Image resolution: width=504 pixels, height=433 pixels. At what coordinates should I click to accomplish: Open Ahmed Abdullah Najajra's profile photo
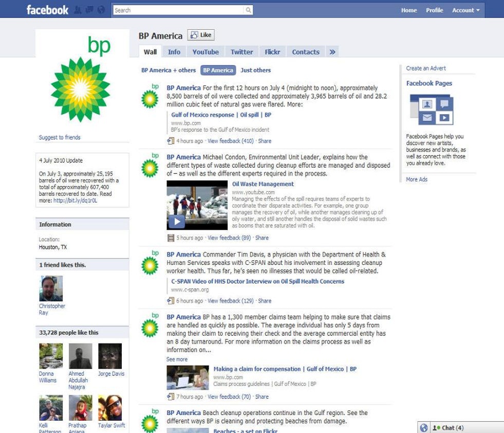point(80,356)
